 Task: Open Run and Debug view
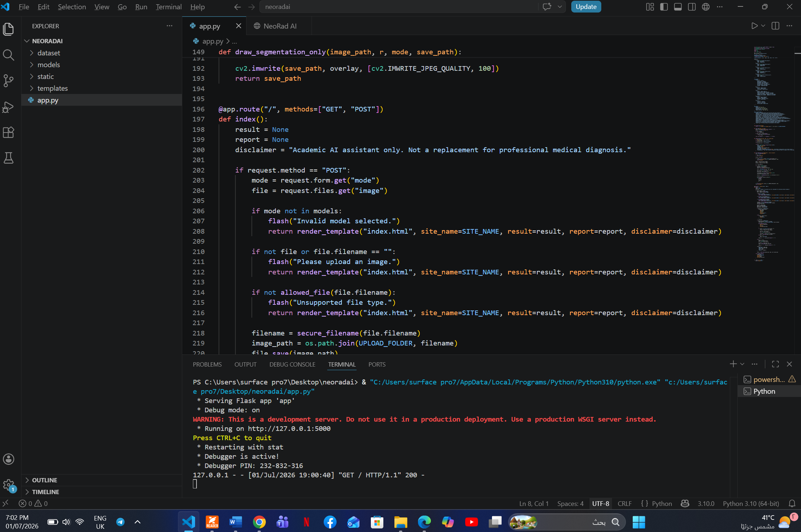(x=9, y=107)
